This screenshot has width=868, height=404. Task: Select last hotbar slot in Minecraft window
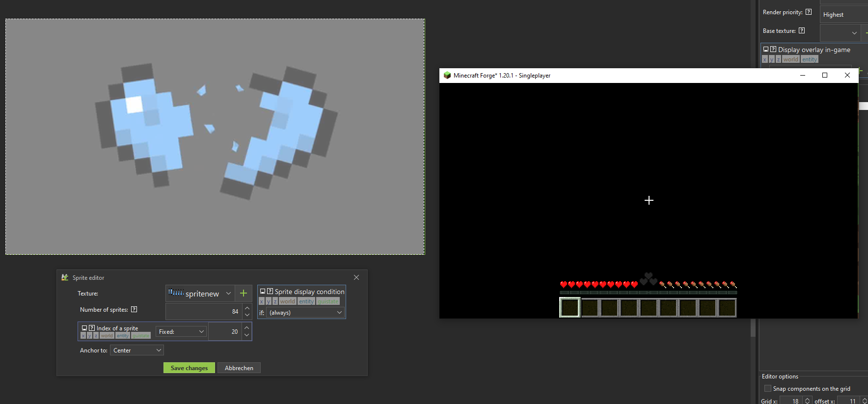click(727, 308)
